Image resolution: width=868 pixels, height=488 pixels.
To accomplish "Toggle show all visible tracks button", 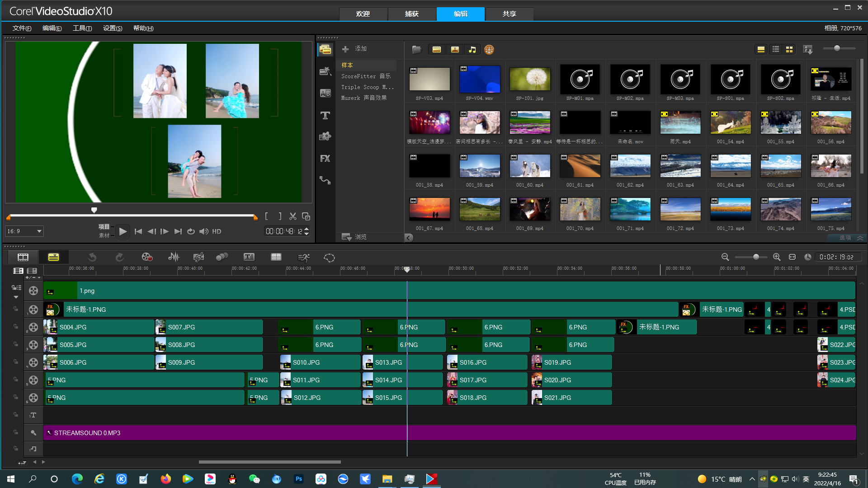I will point(18,271).
